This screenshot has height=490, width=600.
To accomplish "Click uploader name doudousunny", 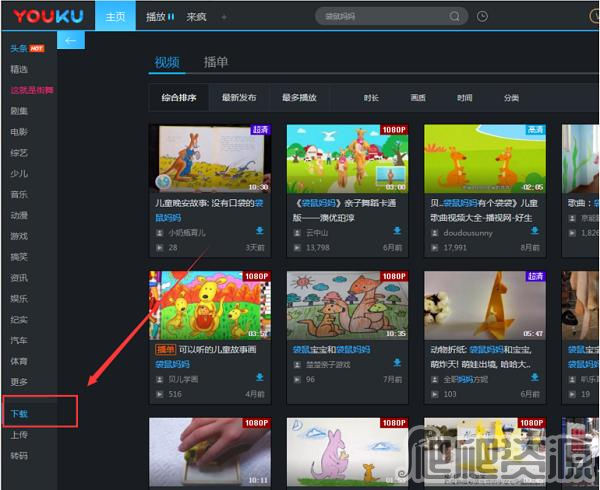I will click(468, 233).
